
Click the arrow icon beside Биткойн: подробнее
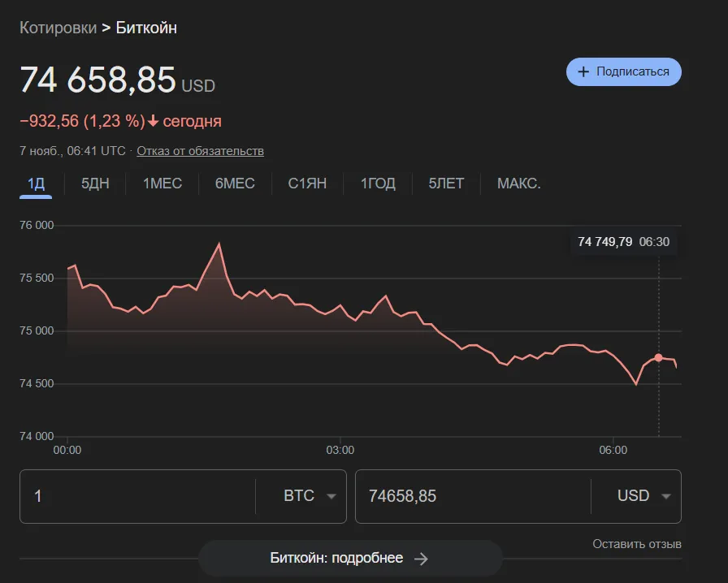(x=421, y=558)
